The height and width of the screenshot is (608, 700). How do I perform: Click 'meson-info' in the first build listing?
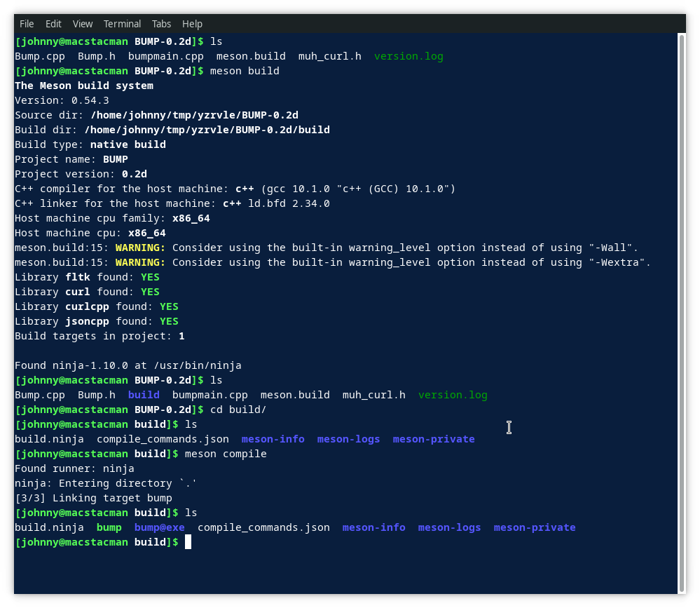point(273,440)
